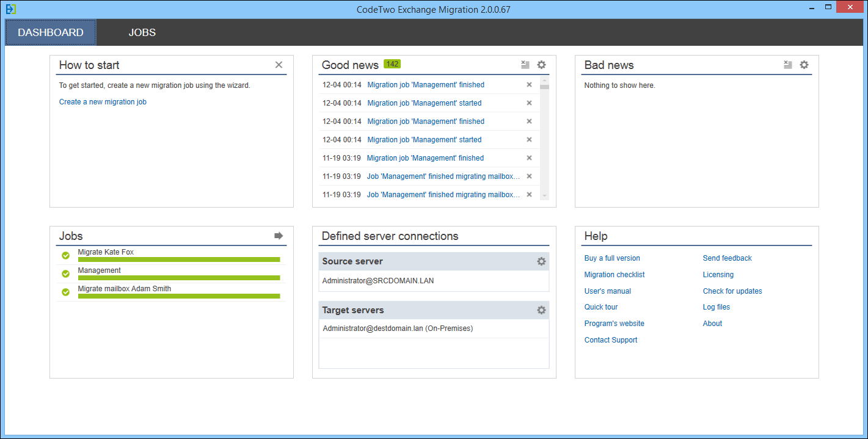Select the DASHBOARD tab

tap(51, 32)
